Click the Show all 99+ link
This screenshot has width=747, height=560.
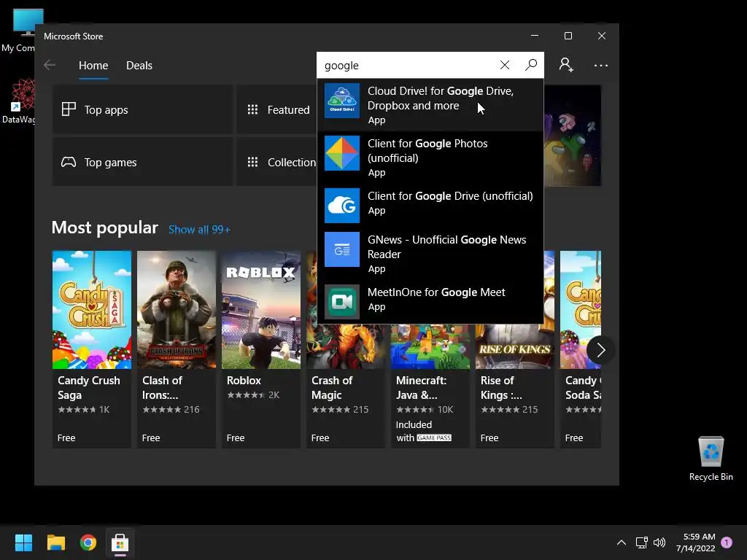pyautogui.click(x=199, y=230)
